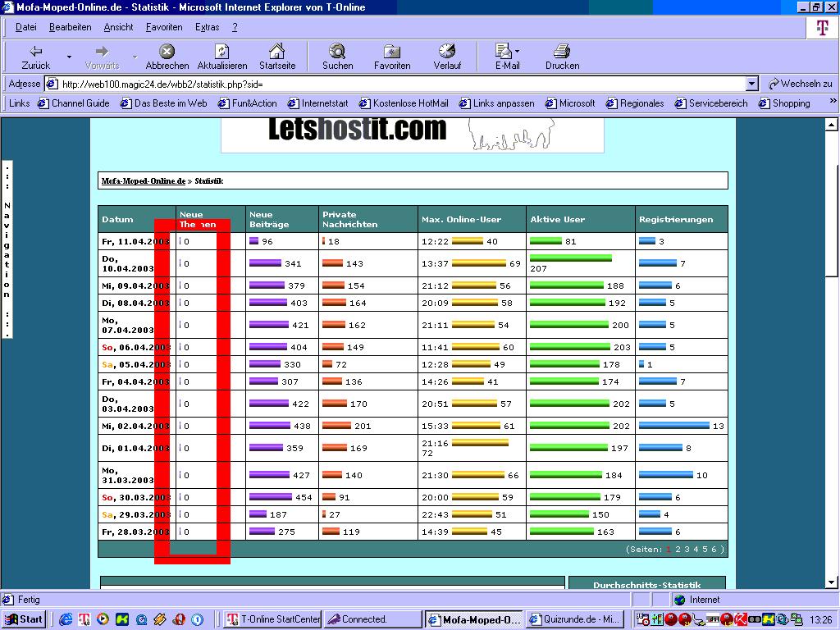Click the Mofa-Moped-Online.de breadcrumb link
Screen dimensions: 840x630
point(143,180)
